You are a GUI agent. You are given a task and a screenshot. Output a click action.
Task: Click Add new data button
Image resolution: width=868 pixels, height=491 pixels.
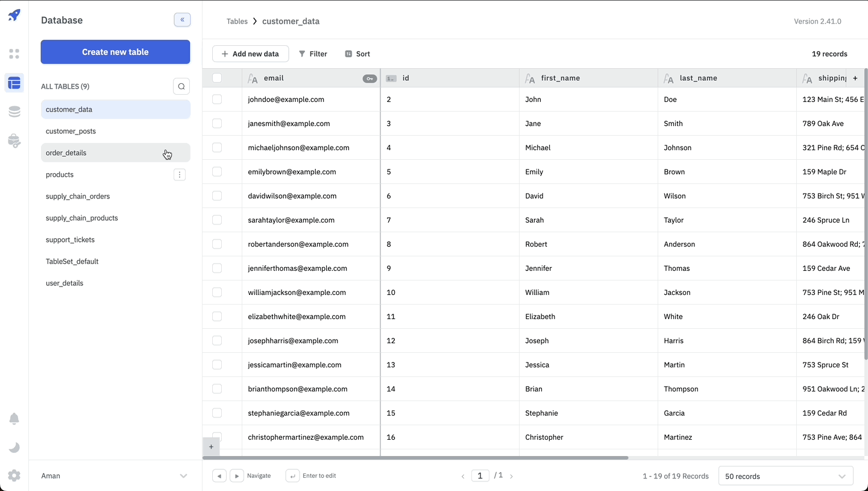(250, 54)
